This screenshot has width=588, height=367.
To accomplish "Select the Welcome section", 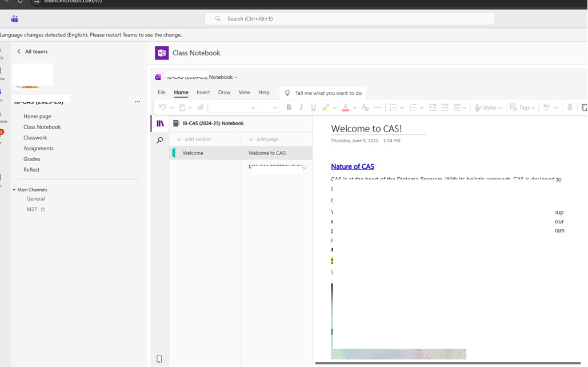I will click(205, 153).
